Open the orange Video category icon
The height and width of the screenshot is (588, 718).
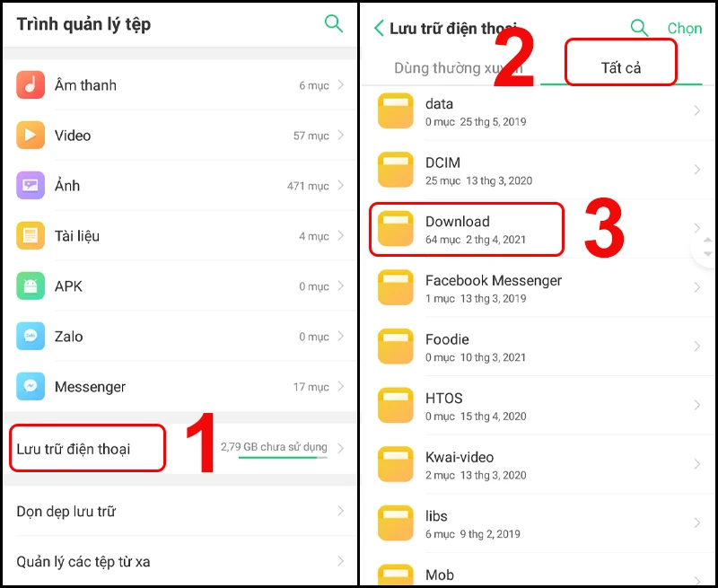click(x=31, y=136)
